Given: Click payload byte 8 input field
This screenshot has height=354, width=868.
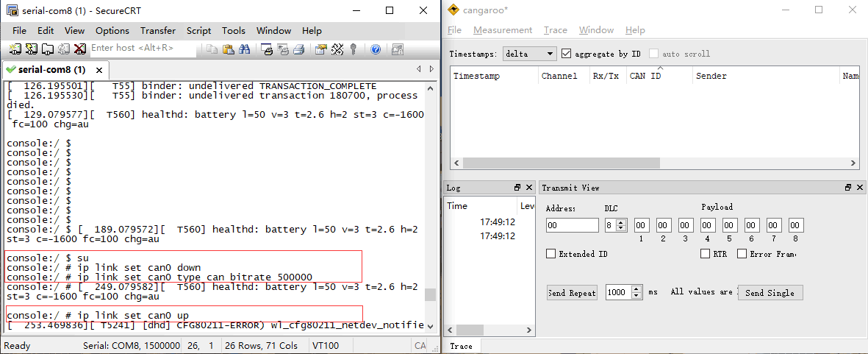Looking at the screenshot, I should (x=795, y=225).
